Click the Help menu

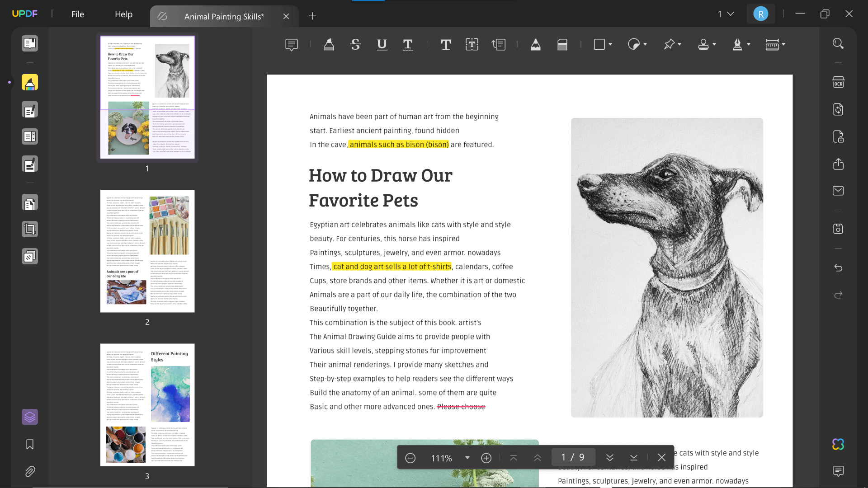[x=123, y=14]
